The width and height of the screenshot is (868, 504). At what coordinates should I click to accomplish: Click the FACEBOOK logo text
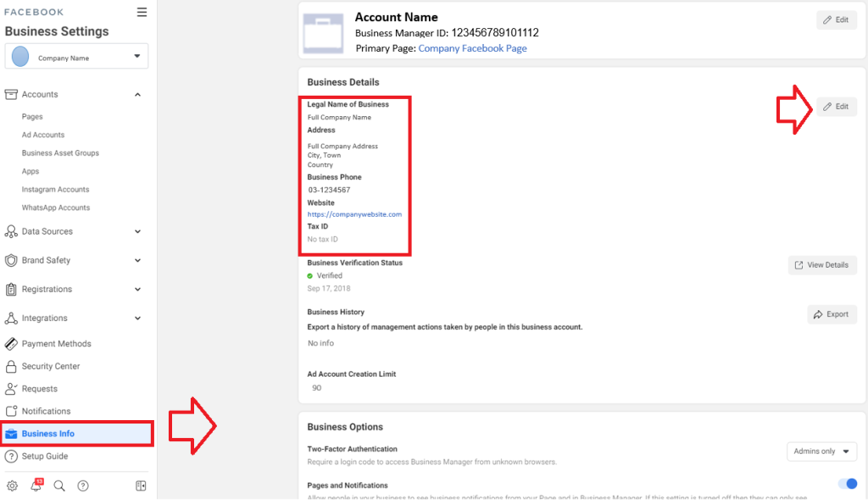pos(34,12)
